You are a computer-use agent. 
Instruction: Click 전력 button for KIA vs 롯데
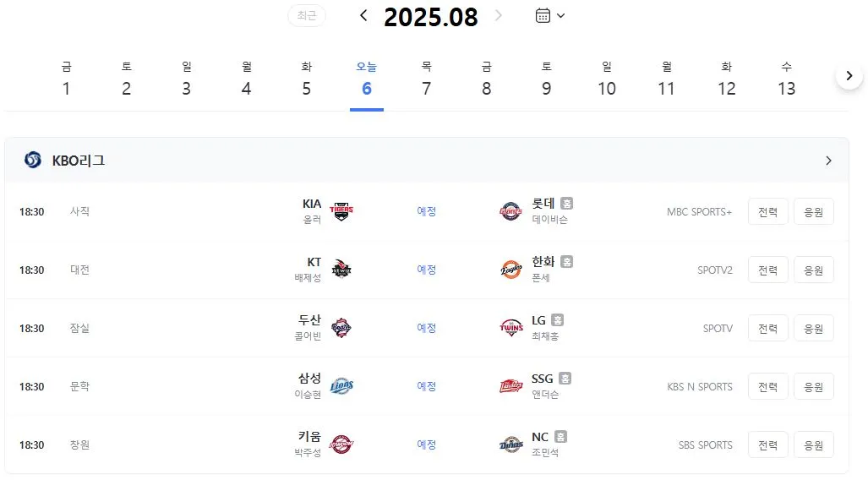coord(767,211)
